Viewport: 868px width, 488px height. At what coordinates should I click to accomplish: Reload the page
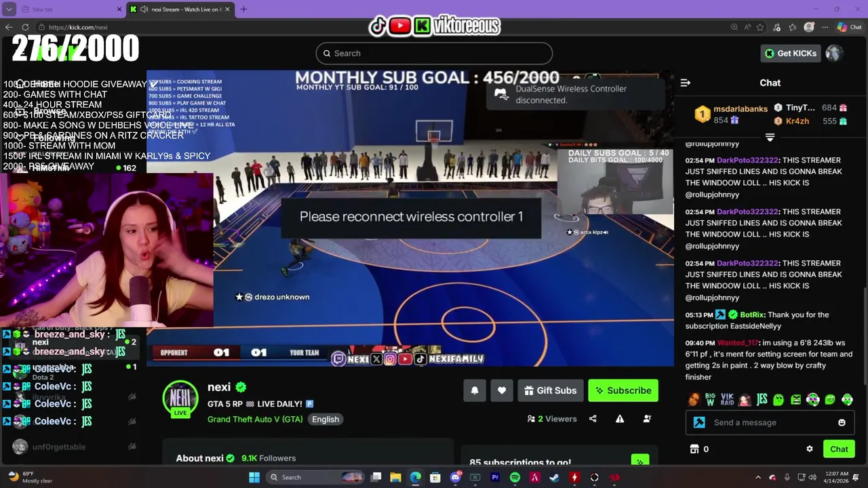25,27
